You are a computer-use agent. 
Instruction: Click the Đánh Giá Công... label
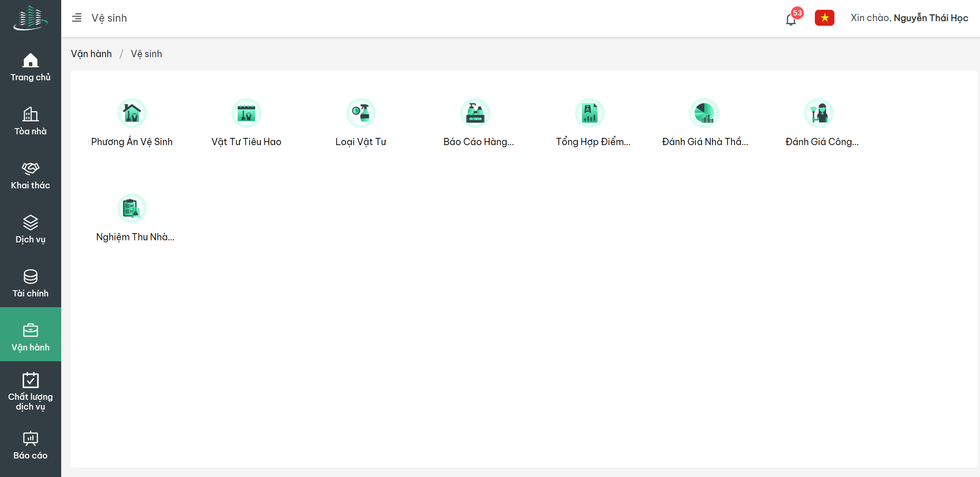click(822, 142)
